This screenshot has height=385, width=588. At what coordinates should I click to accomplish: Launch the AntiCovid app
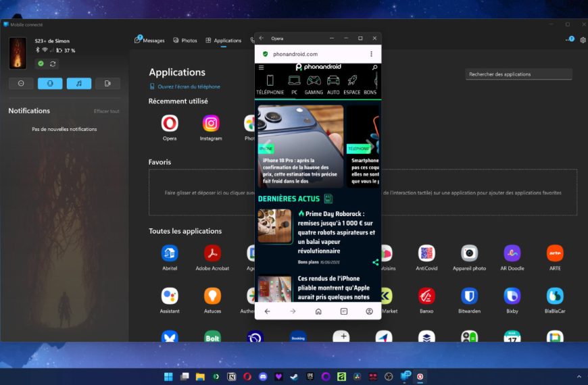(426, 253)
